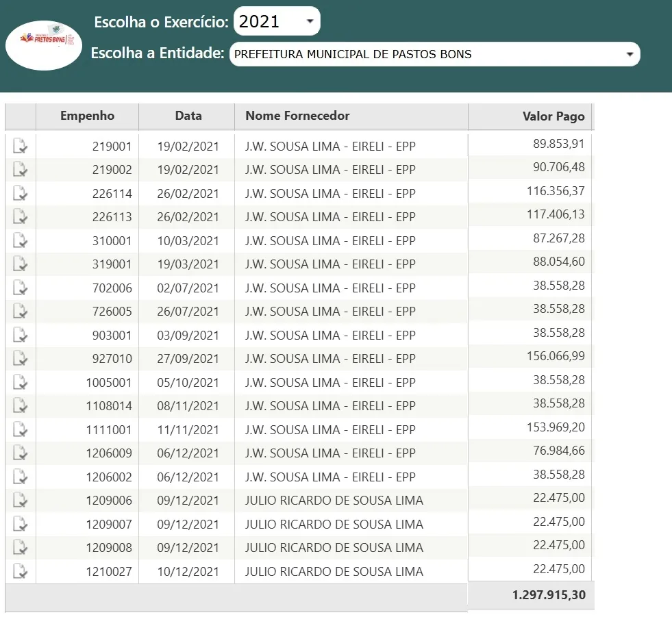Image resolution: width=672 pixels, height=617 pixels.
Task: Sort table by Data column header
Action: 188,116
